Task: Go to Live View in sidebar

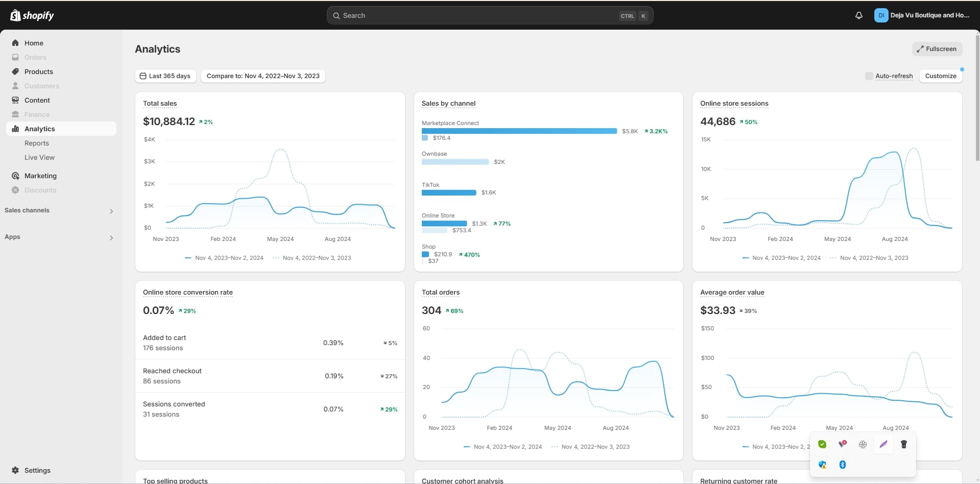Action: (39, 158)
